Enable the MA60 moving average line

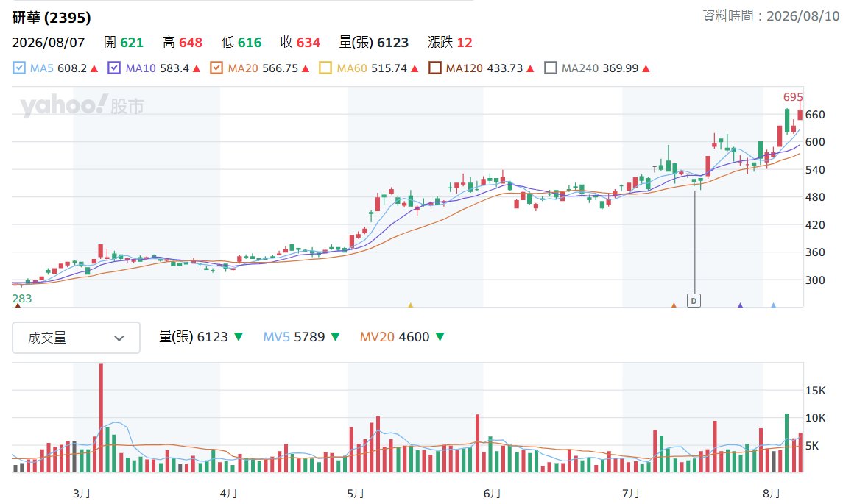point(325,68)
